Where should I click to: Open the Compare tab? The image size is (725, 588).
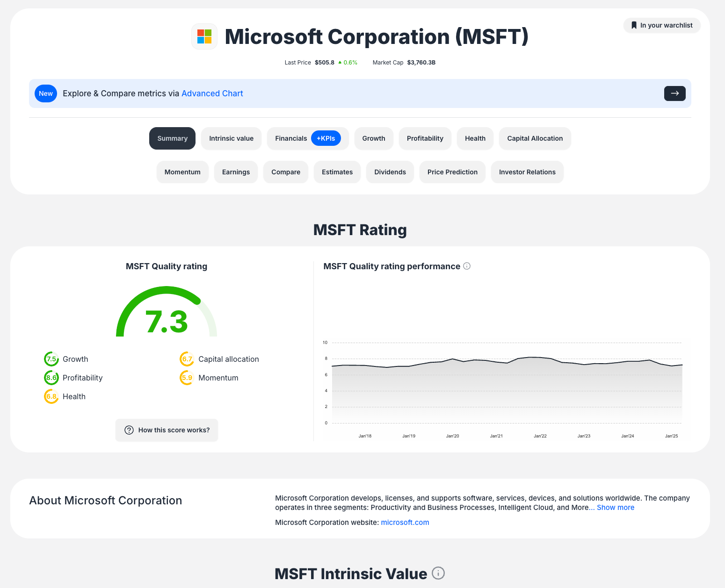coord(286,172)
